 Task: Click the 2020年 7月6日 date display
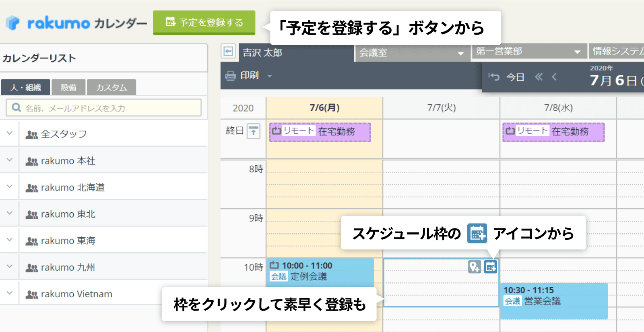[616, 76]
